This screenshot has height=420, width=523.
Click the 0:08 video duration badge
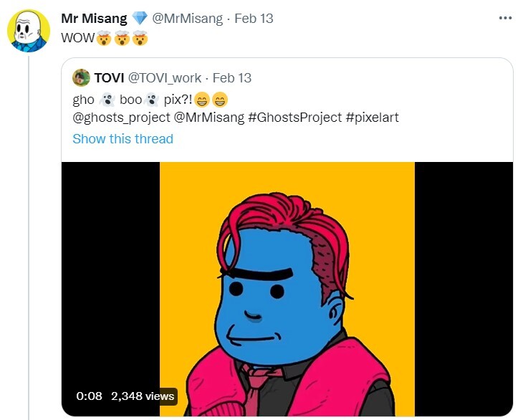click(90, 396)
